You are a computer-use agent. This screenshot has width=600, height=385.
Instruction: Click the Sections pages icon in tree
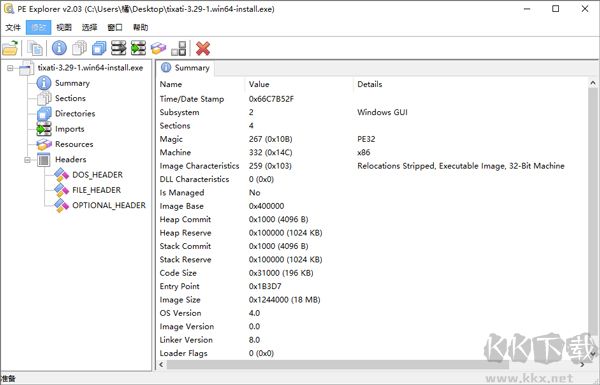[44, 98]
